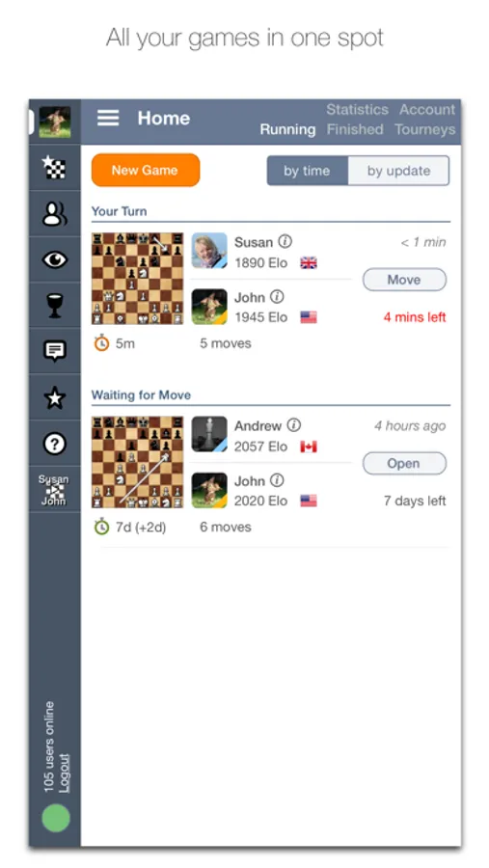The width and height of the screenshot is (489, 868).
Task: Open the checkered flag games icon in sidebar
Action: coord(55,167)
